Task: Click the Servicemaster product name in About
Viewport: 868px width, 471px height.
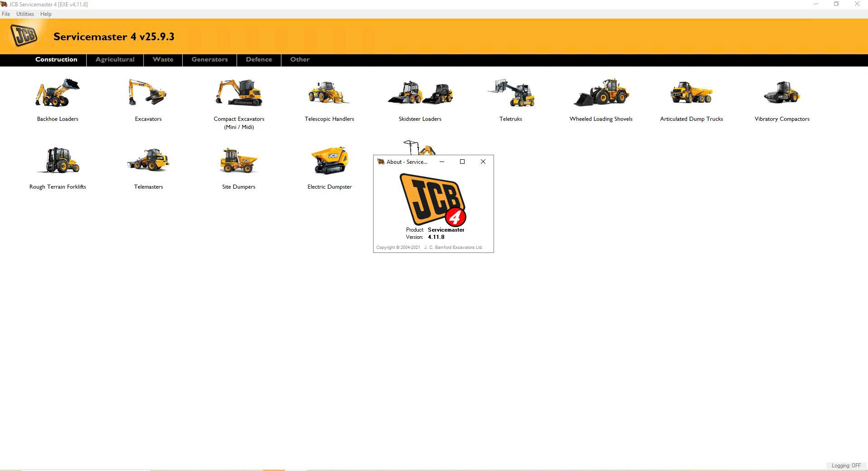Action: point(446,230)
